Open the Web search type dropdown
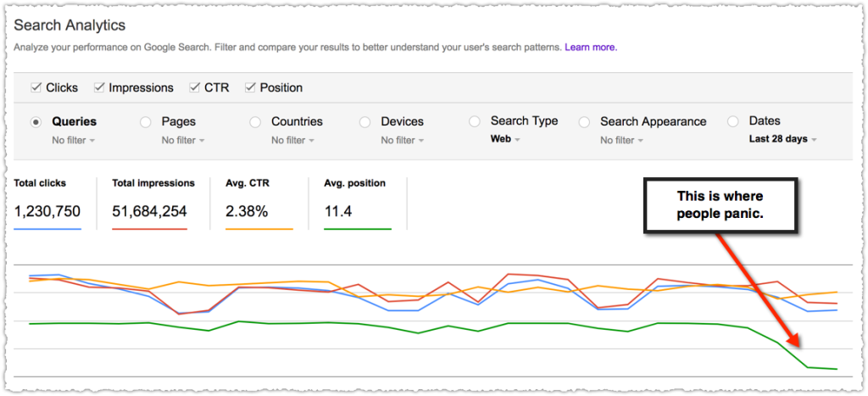The width and height of the screenshot is (868, 396). (x=505, y=139)
